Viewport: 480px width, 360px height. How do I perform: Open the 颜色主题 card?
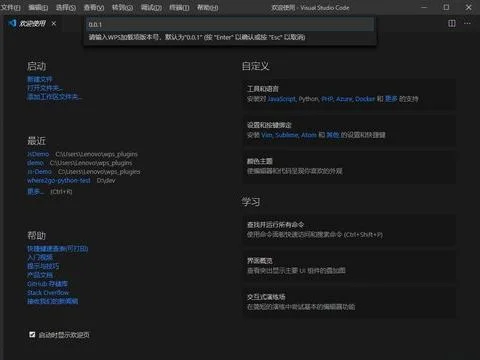coord(349,166)
